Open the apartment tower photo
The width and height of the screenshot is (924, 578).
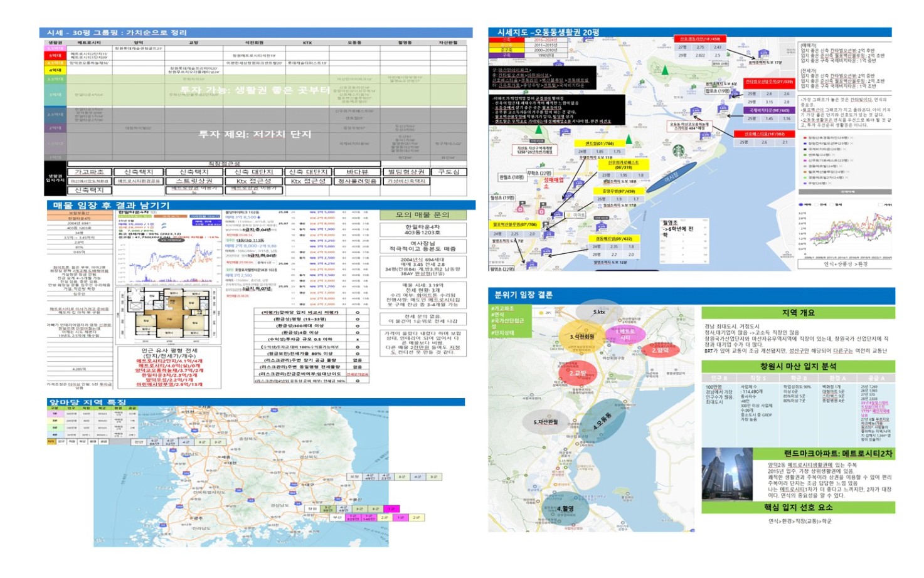(726, 474)
